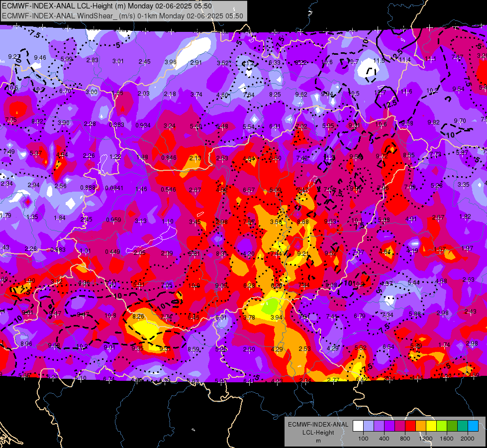Click the legend scale label '2000'
Viewport: 487px width, 448px height.
click(x=468, y=439)
